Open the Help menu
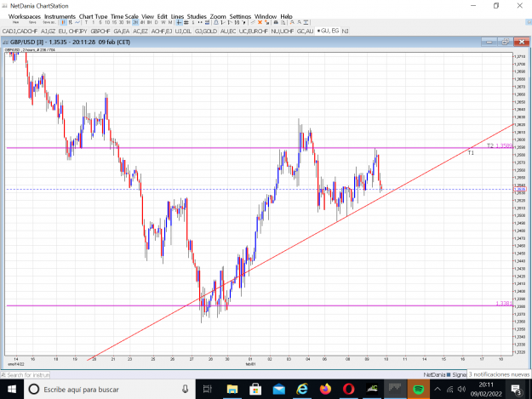 (286, 16)
